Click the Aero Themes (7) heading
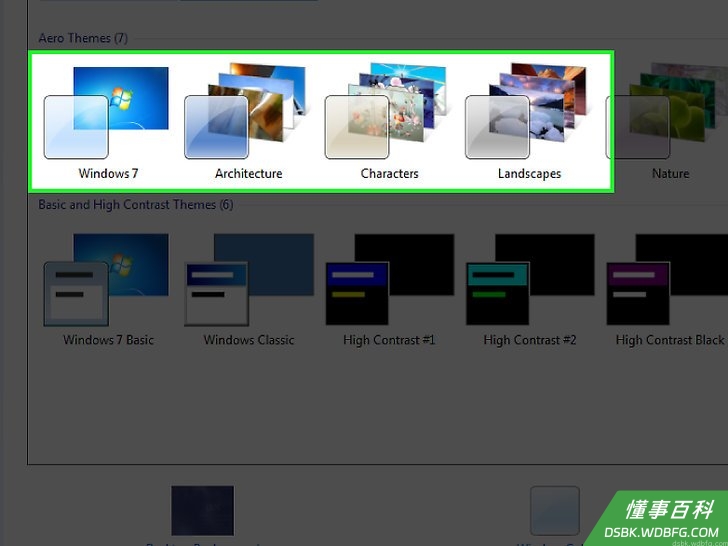This screenshot has width=728, height=546. click(83, 38)
